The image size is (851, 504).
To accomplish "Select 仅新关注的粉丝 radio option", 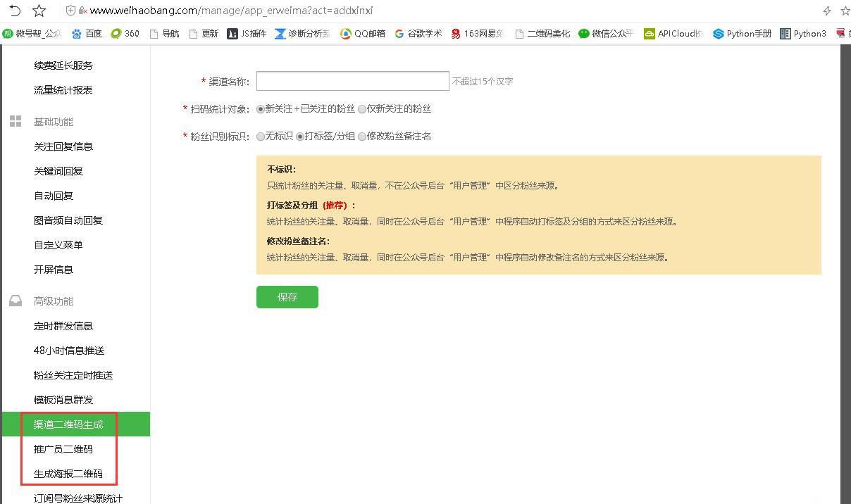I will coord(362,108).
